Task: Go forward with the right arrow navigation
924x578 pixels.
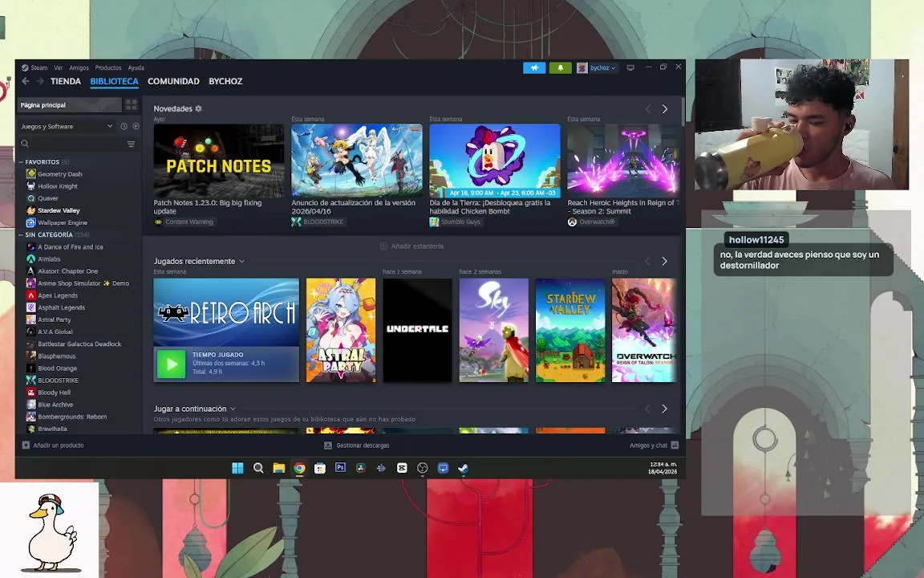Action: click(39, 81)
